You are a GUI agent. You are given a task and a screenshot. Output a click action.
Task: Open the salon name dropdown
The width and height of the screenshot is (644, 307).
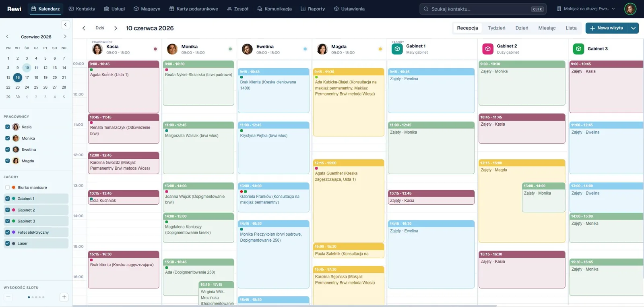tap(586, 9)
